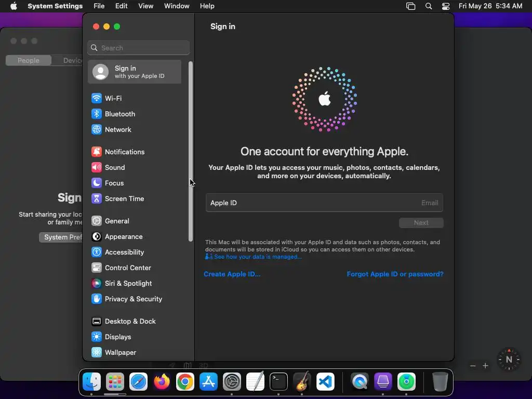
Task: Open TextEdit in the Dock
Action: [255, 382]
